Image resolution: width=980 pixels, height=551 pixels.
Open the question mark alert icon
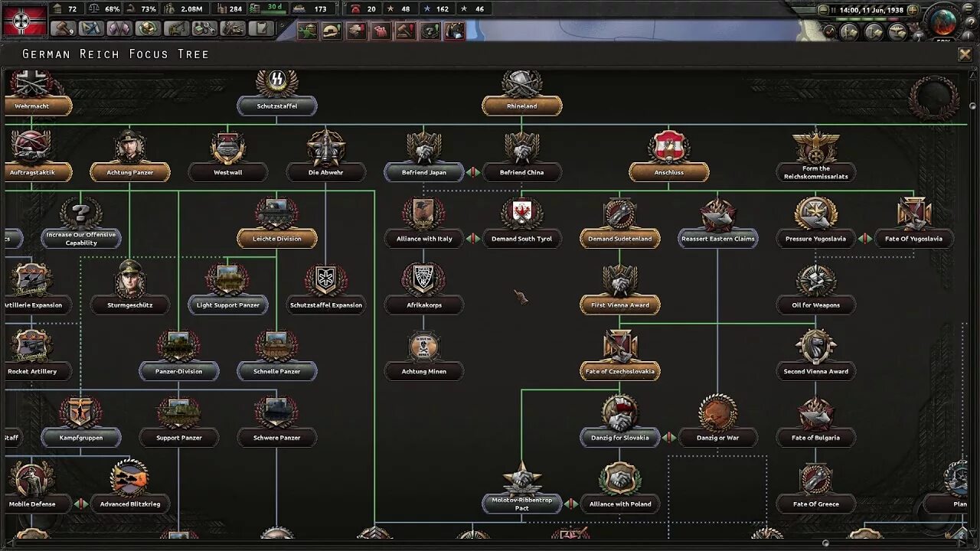430,31
